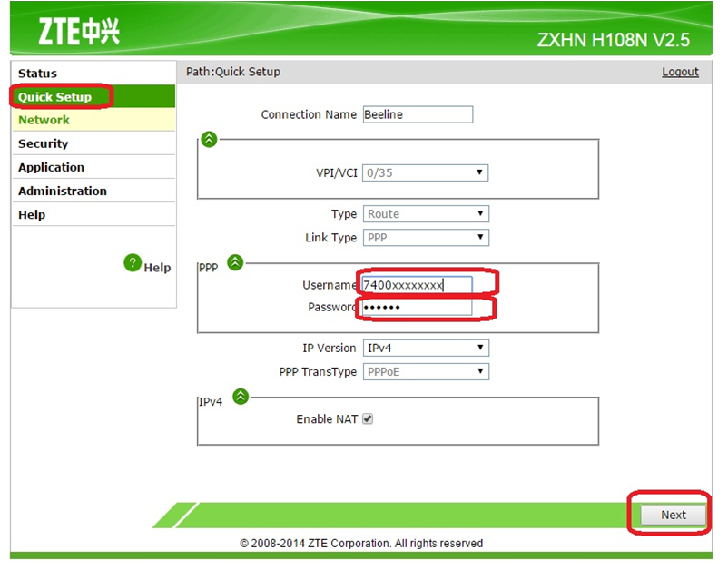Collapse the IPv4 section chevron
This screenshot has height=570, width=728.
point(241,396)
